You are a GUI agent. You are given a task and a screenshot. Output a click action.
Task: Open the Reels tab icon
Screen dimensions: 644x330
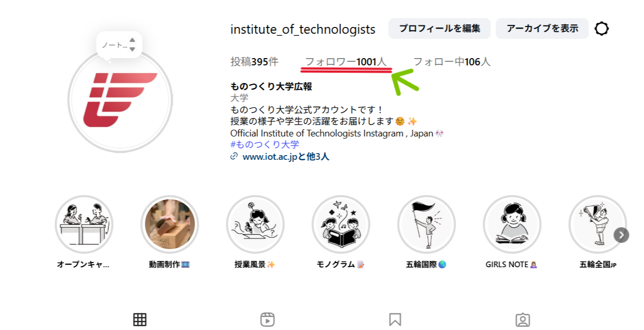point(267,320)
